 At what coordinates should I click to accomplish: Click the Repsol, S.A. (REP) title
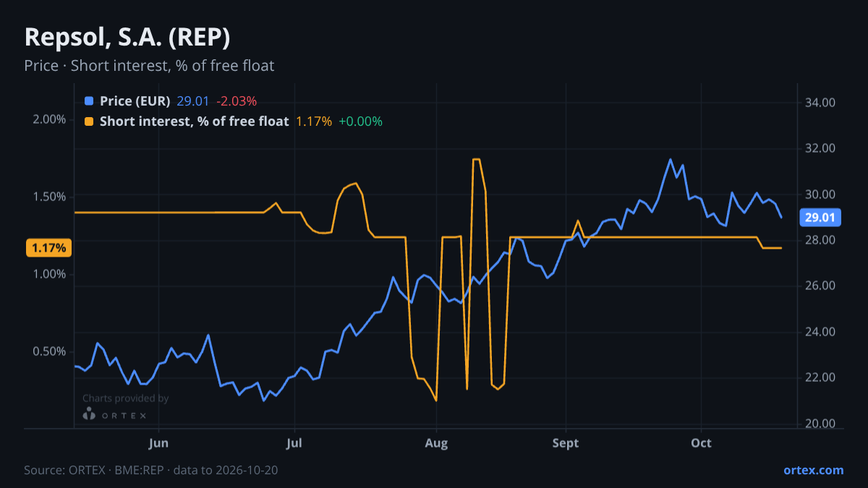127,37
